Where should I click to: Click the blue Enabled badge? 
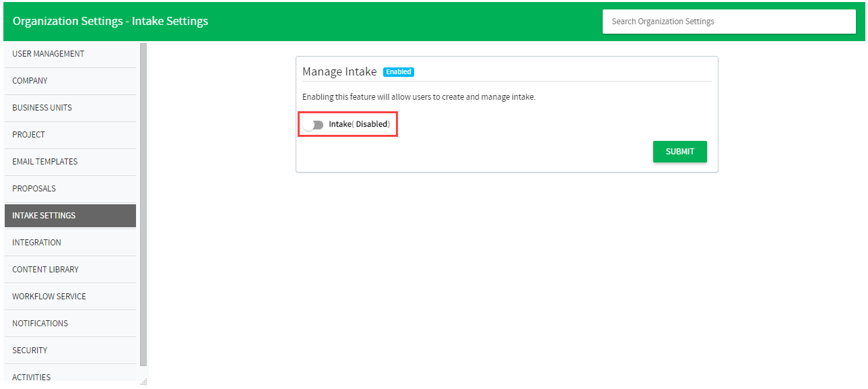pos(399,71)
